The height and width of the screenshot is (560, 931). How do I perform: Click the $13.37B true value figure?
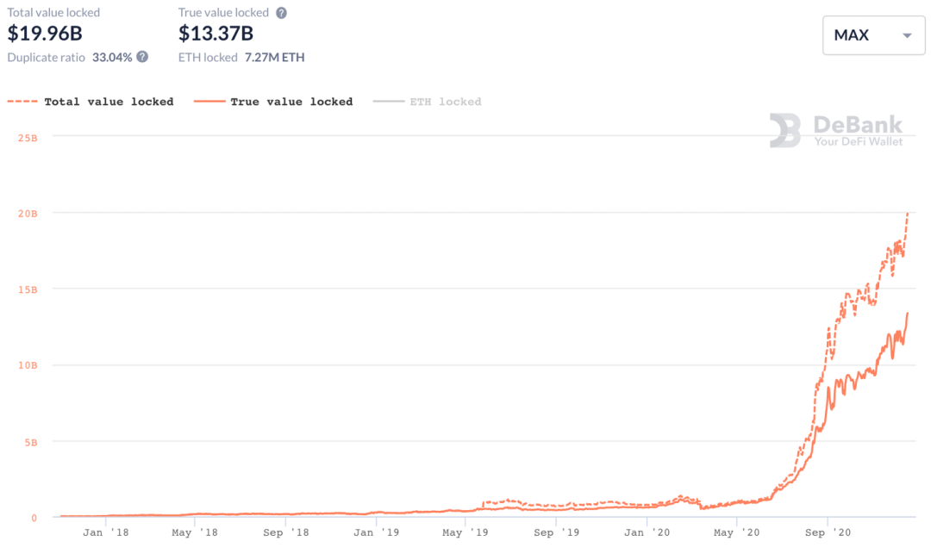pos(216,34)
